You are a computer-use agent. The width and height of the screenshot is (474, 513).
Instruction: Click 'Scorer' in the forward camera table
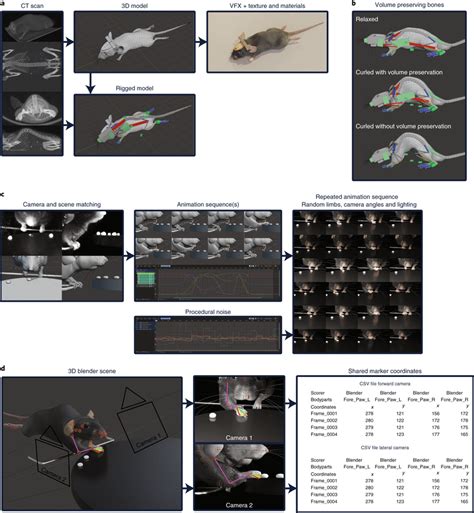pos(317,393)
